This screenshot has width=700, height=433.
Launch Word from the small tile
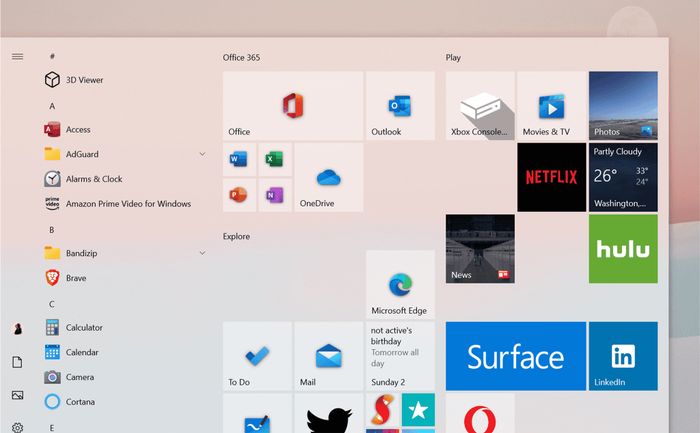[x=239, y=159]
